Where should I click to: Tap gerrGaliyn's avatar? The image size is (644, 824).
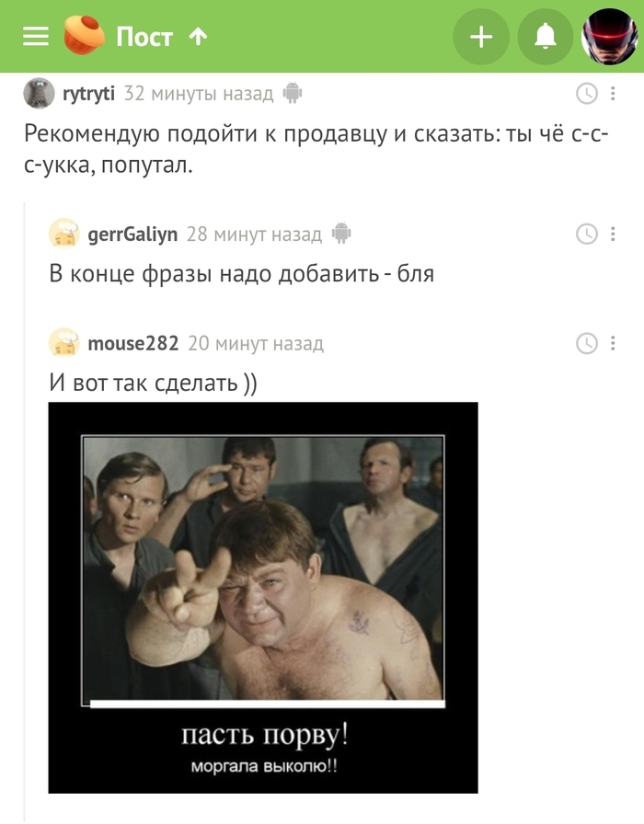[64, 234]
